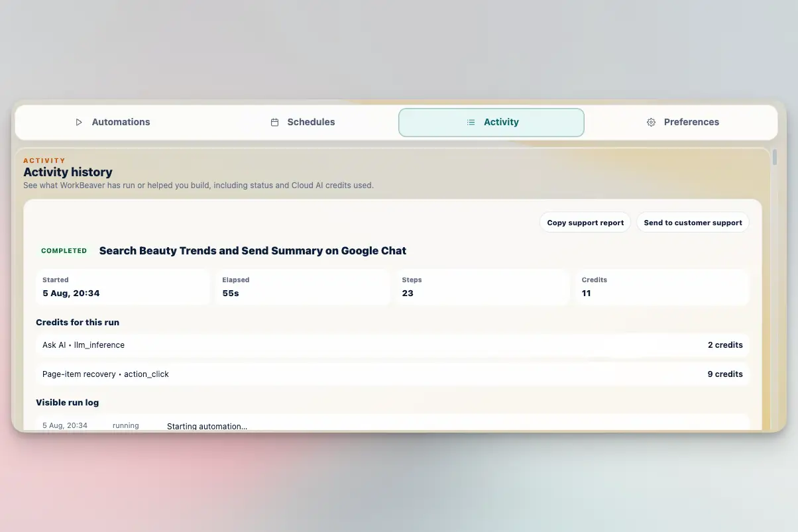Image resolution: width=798 pixels, height=532 pixels.
Task: Switch to the Schedules tab
Action: 303,122
